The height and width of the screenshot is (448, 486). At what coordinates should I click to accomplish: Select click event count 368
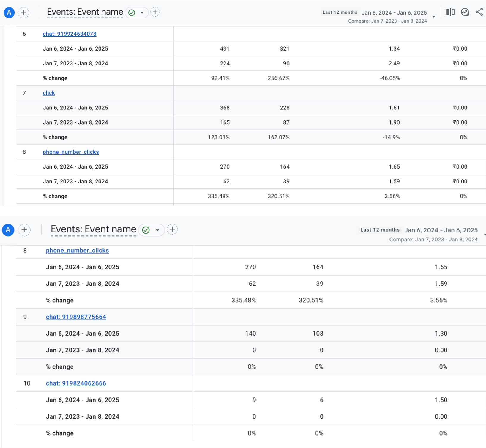click(x=225, y=108)
